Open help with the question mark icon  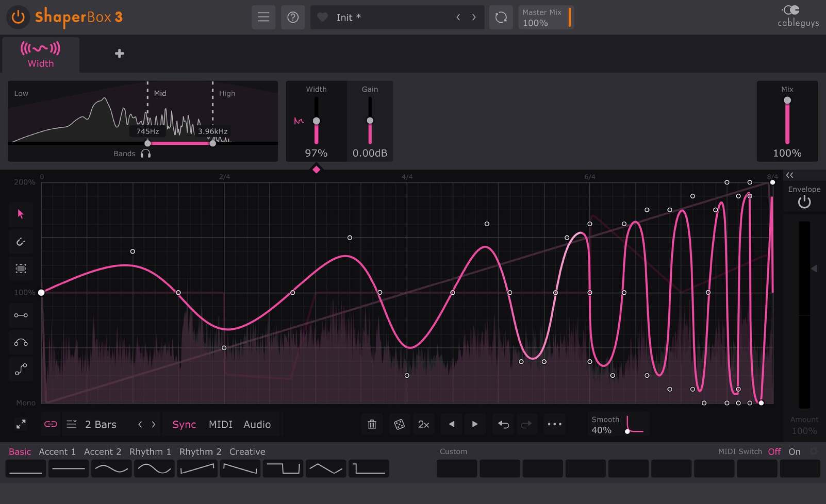293,17
